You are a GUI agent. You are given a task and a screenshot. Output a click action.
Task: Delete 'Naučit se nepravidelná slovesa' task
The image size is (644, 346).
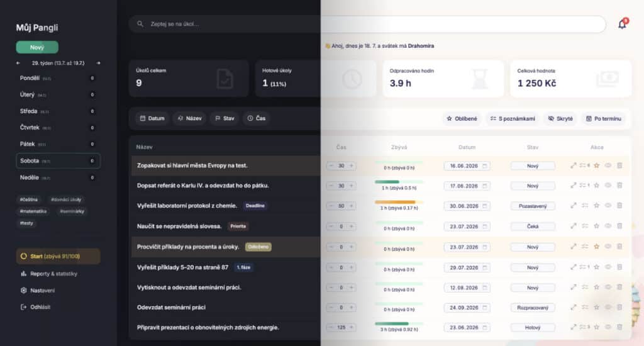click(619, 226)
